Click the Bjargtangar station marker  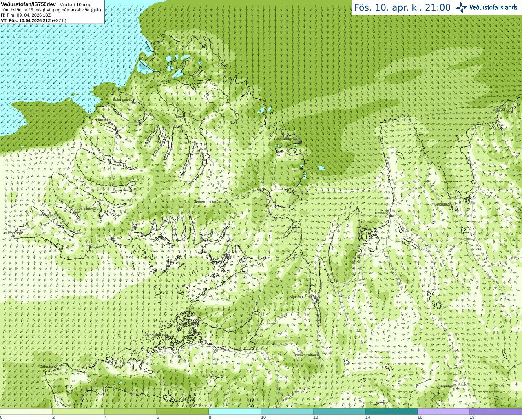pos(13,236)
